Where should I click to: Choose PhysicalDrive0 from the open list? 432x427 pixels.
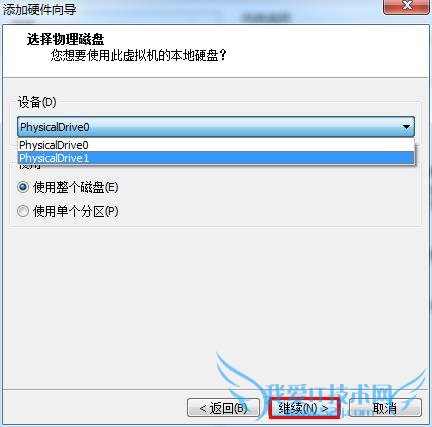216,145
